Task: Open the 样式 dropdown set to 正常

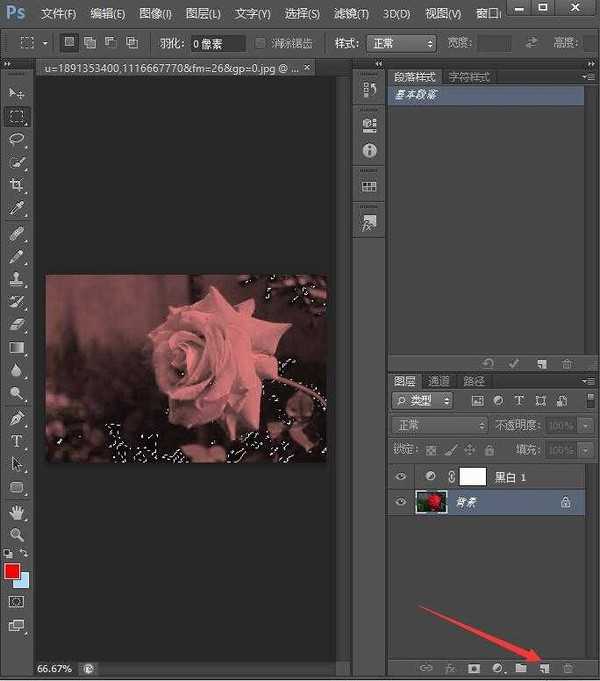Action: point(402,44)
